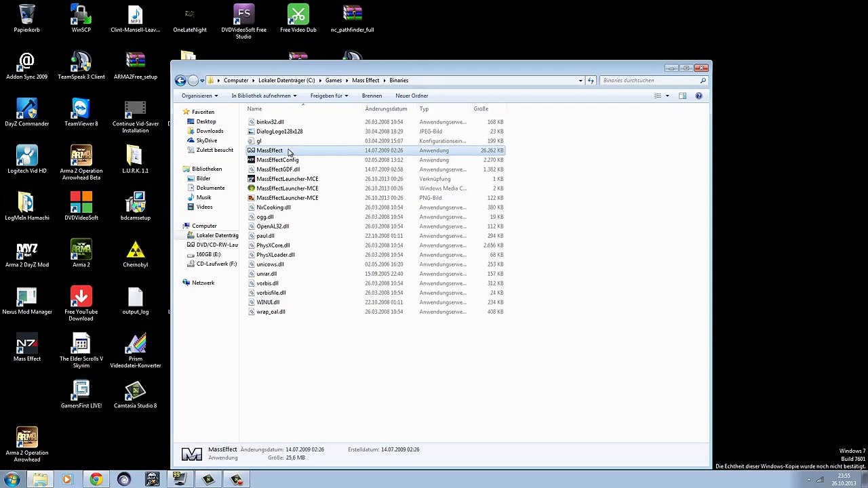The height and width of the screenshot is (488, 868).
Task: Select The Elder Scrolls V Skyrim shortcut
Action: coord(81,350)
